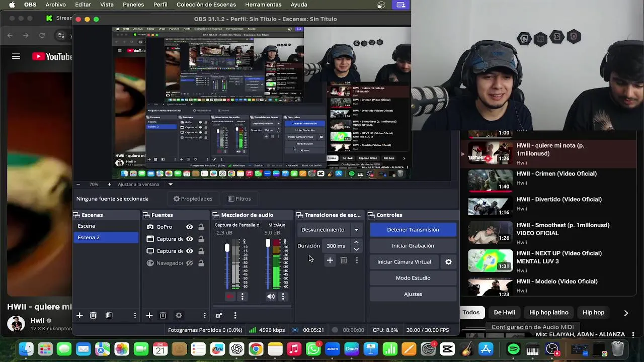Image resolution: width=644 pixels, height=362 pixels.
Task: Increase transition duration with up arrow
Action: coord(356,243)
